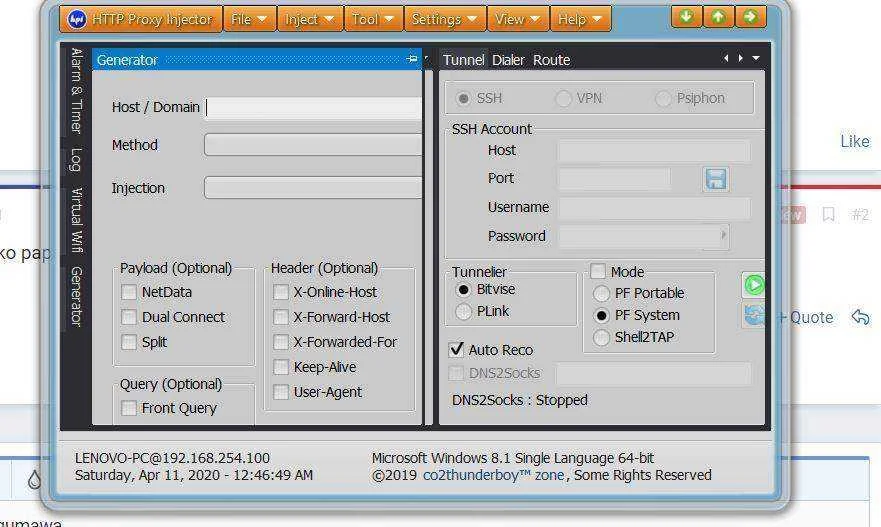Enable the Split payload checkbox
881x527 pixels.
[x=129, y=342]
